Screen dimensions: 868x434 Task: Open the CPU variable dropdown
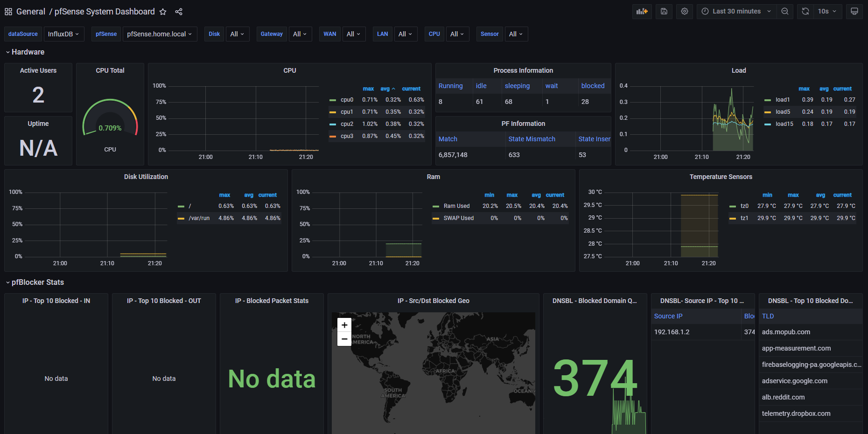[457, 34]
